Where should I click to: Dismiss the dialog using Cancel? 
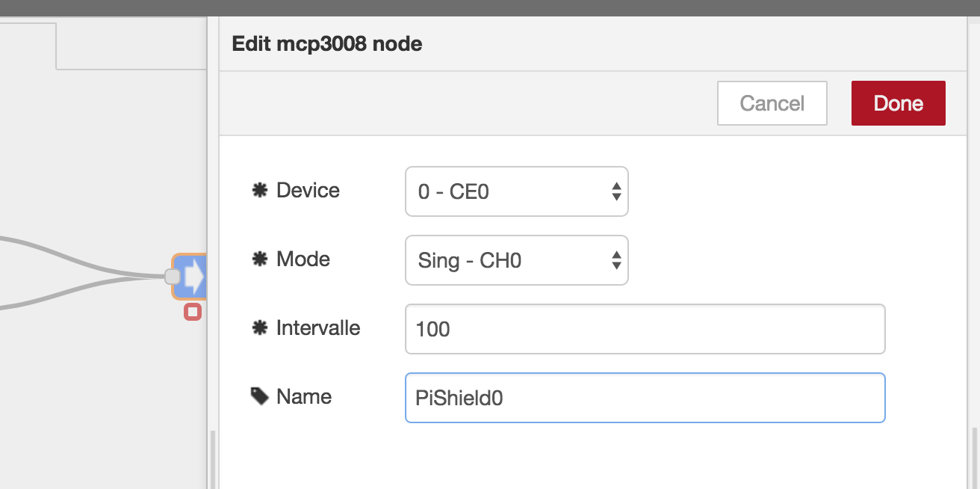point(772,102)
